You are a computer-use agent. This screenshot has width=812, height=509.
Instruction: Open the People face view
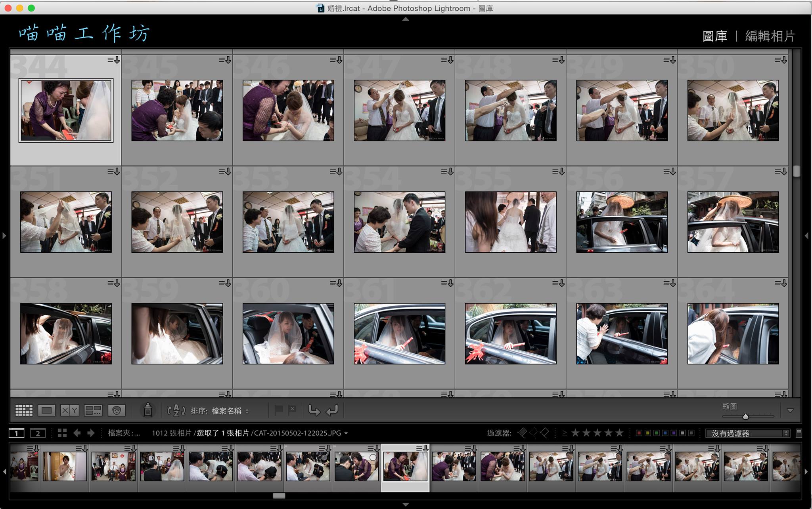click(x=117, y=410)
